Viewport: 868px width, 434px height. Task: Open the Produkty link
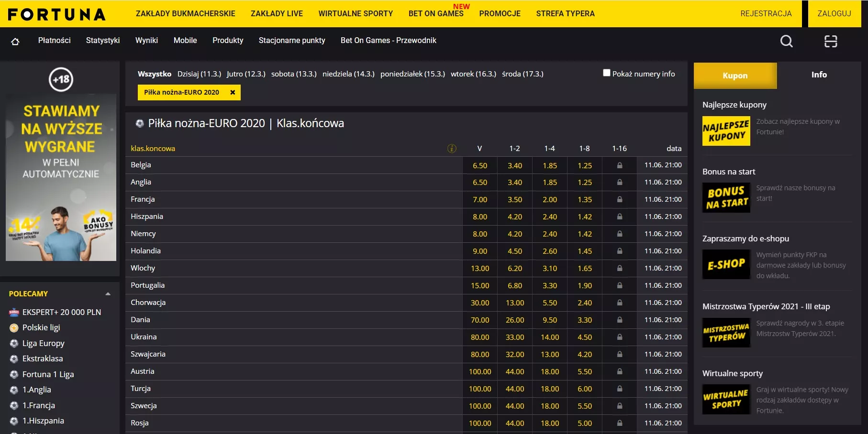coord(228,41)
